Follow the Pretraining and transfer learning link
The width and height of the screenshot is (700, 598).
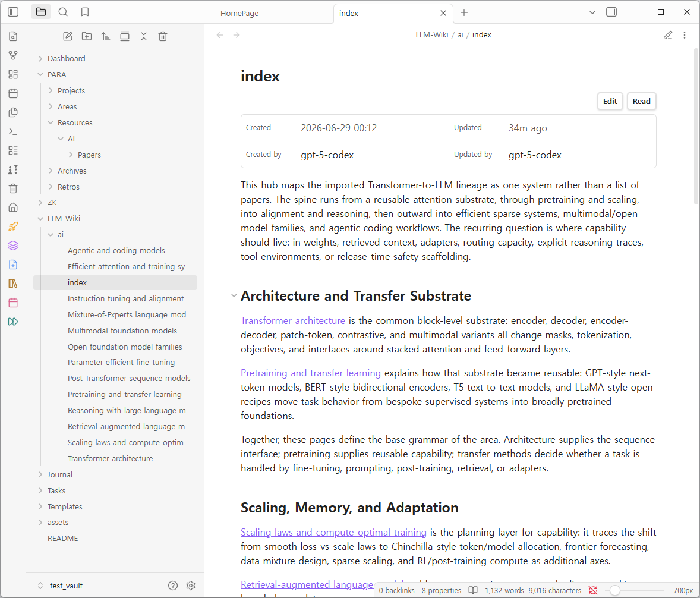point(311,373)
